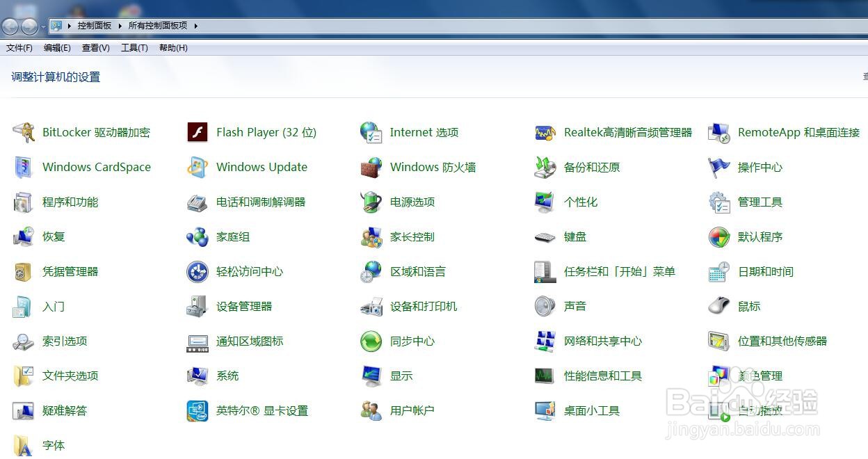
Task: Open the 疑难解答 link text
Action: [x=65, y=410]
